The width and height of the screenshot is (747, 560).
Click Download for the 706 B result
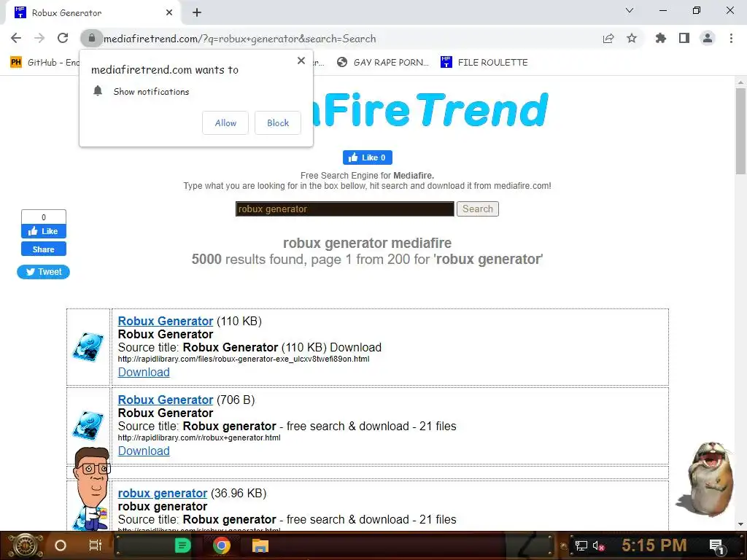pyautogui.click(x=144, y=451)
